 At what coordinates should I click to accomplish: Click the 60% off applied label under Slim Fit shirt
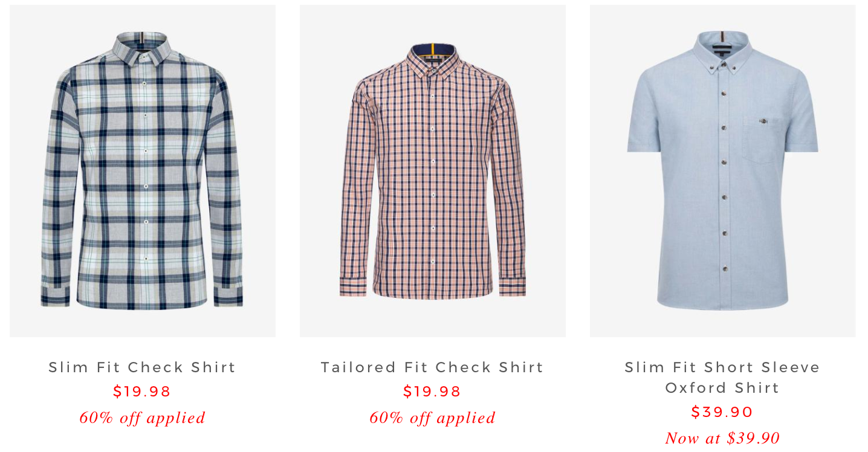[143, 418]
